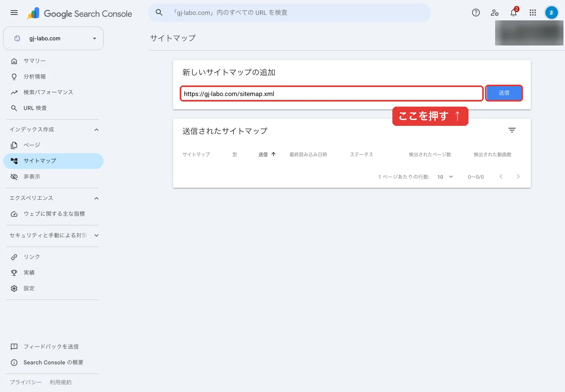Expand セキュリティと手動による対策 section
565x392 pixels.
[x=97, y=235]
